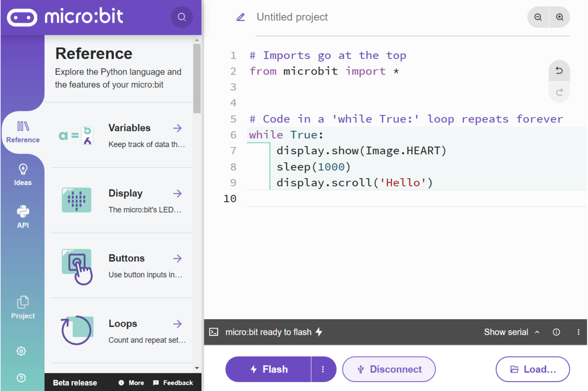The height and width of the screenshot is (391, 588).
Task: Flash the code to micro:bit
Action: [268, 369]
